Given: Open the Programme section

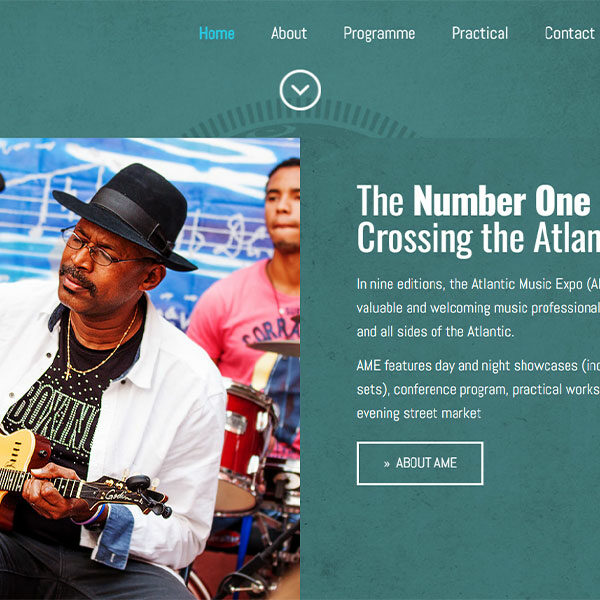Looking at the screenshot, I should click(379, 34).
